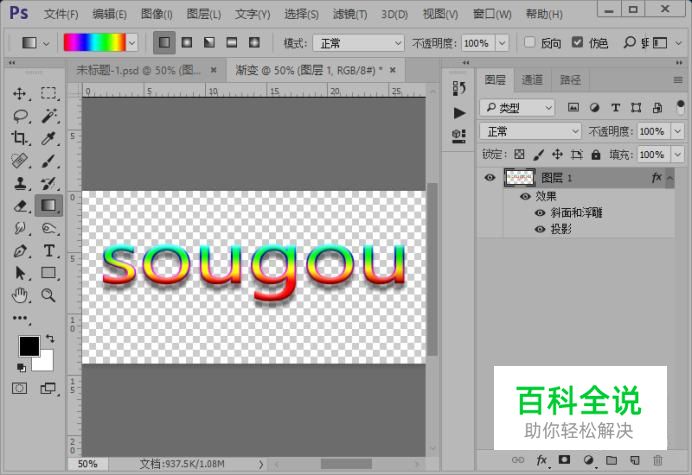
Task: Select the Clone Stamp tool
Action: [19, 183]
